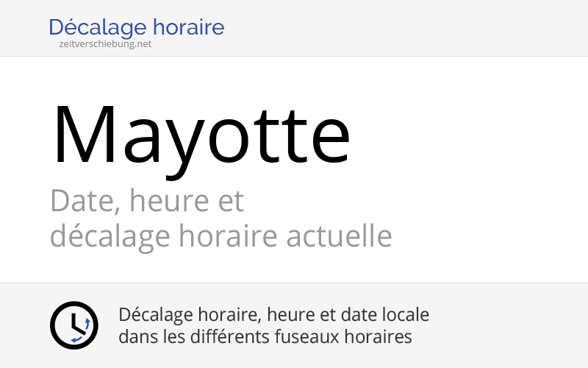The width and height of the screenshot is (588, 368).
Task: Click the gray "Date, heure et" subtitle line
Action: [147, 200]
